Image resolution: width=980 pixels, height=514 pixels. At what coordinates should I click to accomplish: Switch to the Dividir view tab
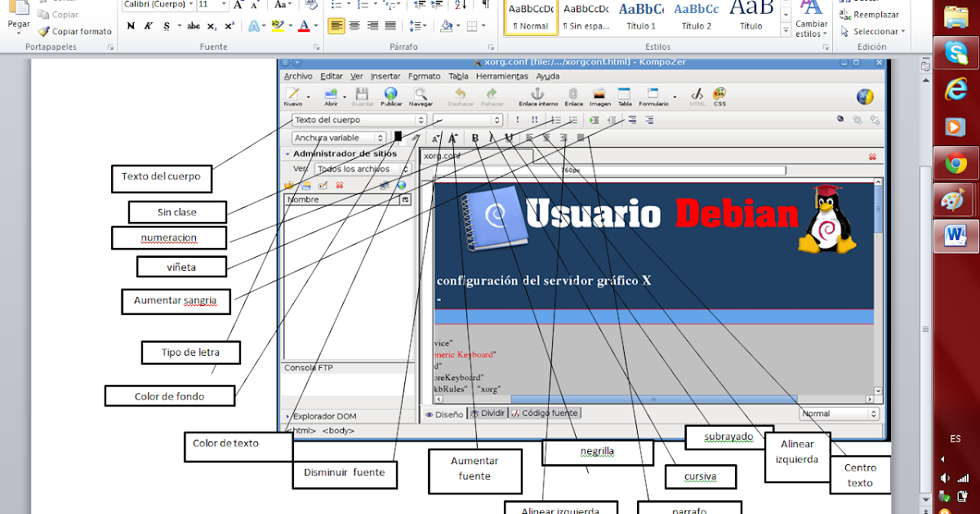coord(488,414)
